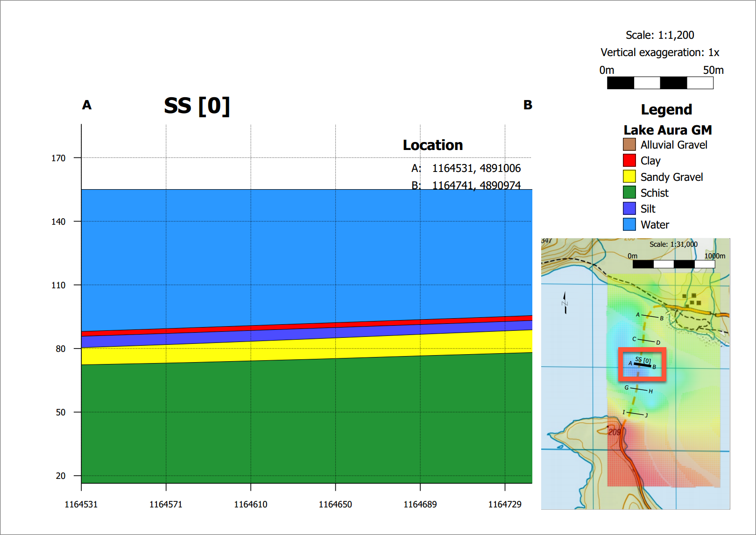756x535 pixels.
Task: Click the Water legend swatch
Action: pos(629,224)
